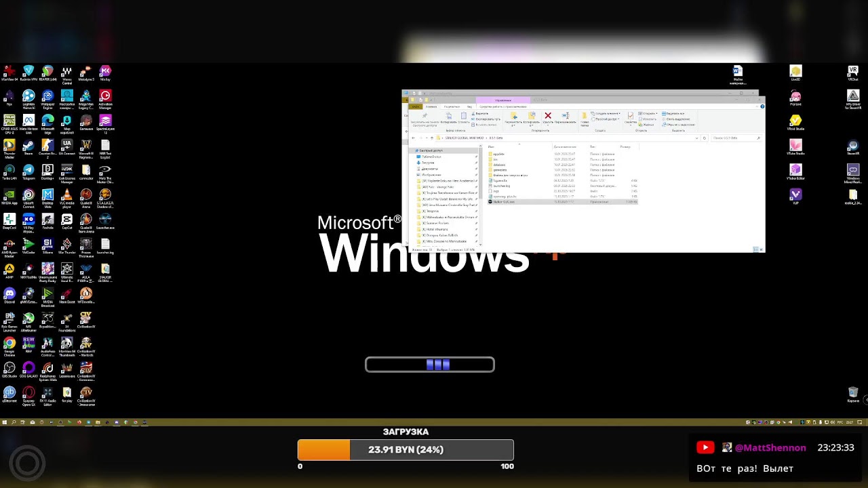Screen dimensions: 868x488
Task: Open the CapCut desktop shortcut
Action: point(66,221)
